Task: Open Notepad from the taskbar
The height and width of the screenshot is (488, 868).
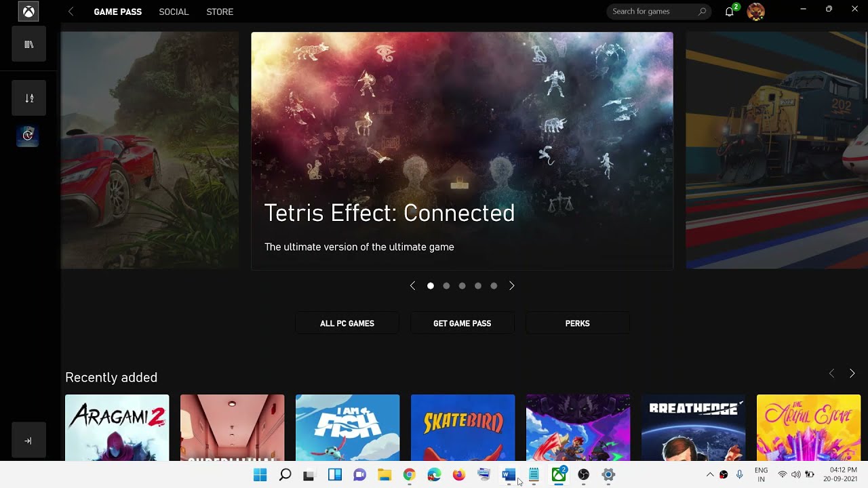Action: pyautogui.click(x=534, y=475)
